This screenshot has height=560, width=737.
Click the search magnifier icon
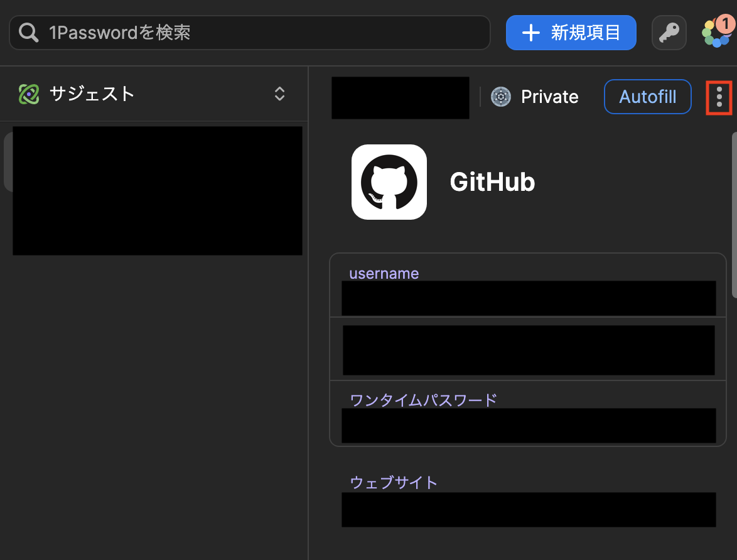(28, 32)
